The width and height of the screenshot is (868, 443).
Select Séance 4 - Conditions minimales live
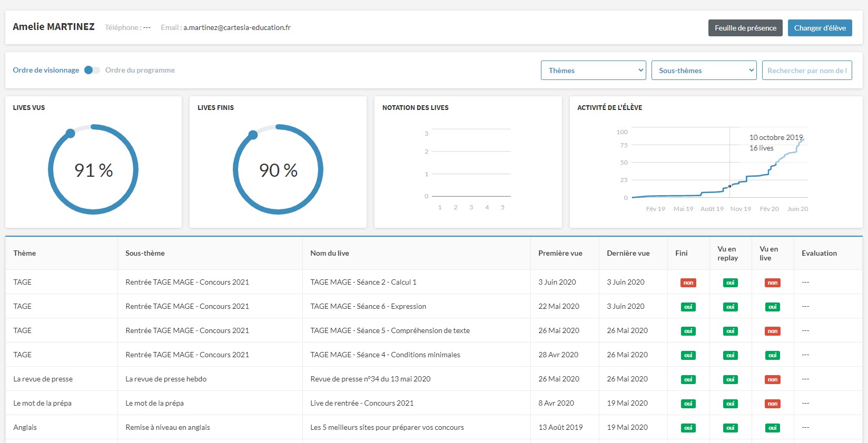click(x=385, y=355)
